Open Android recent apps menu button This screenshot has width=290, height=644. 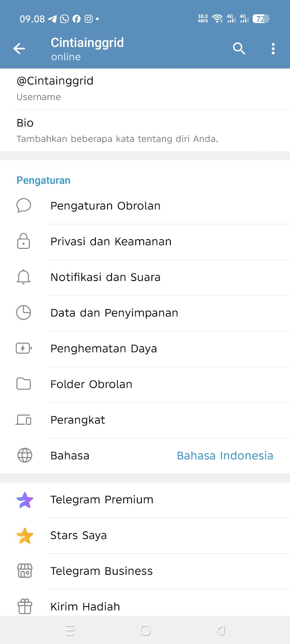coord(70,630)
